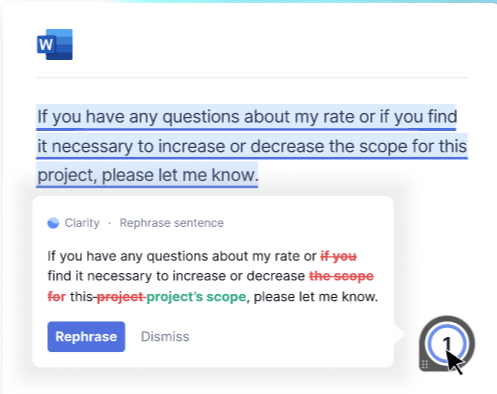Open the Grammarly suggestion counter badge
The width and height of the screenshot is (497, 394).
click(x=447, y=344)
